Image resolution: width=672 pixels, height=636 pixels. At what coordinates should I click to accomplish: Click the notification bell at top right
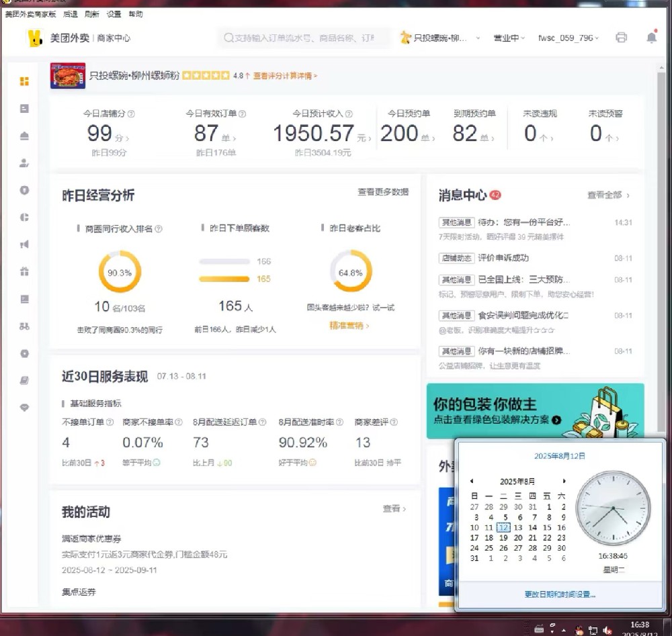pos(651,39)
